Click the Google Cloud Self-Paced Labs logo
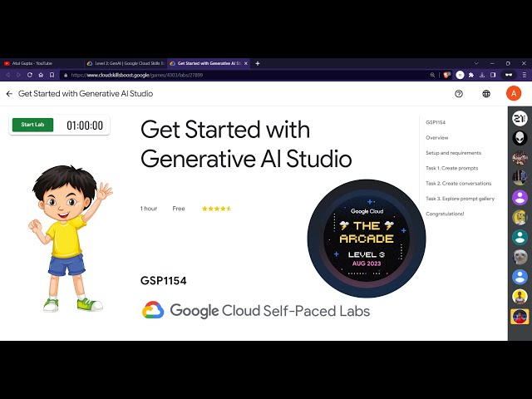 pos(256,310)
